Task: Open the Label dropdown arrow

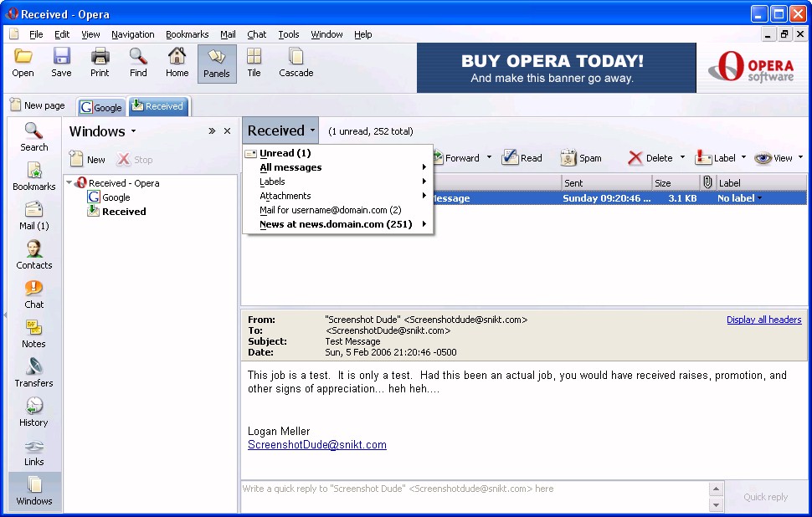Action: point(743,158)
